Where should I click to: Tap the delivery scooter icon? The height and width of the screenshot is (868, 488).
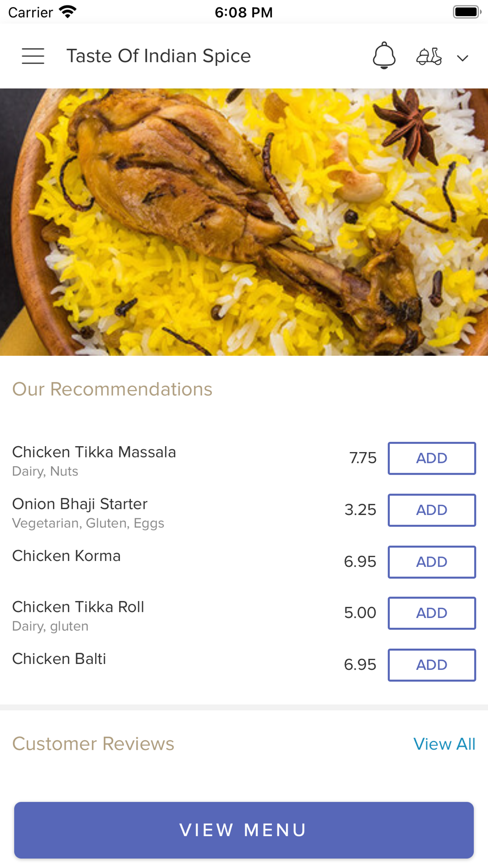pos(429,57)
